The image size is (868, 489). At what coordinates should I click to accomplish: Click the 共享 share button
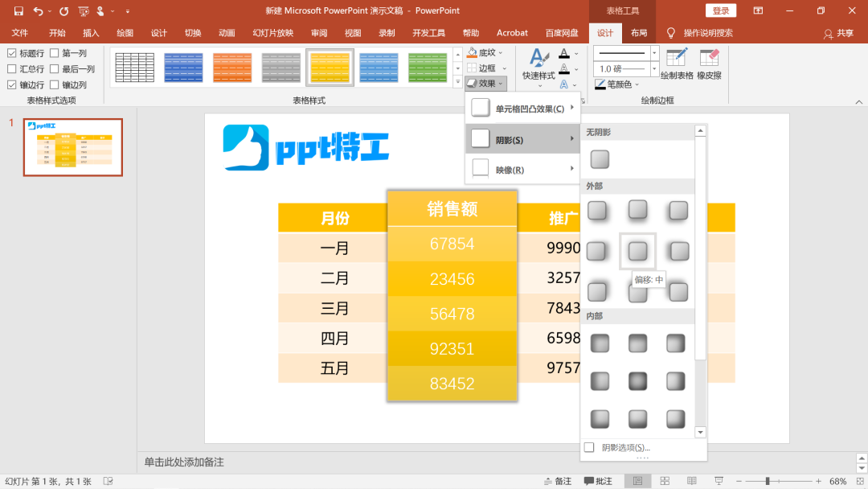[x=838, y=33]
